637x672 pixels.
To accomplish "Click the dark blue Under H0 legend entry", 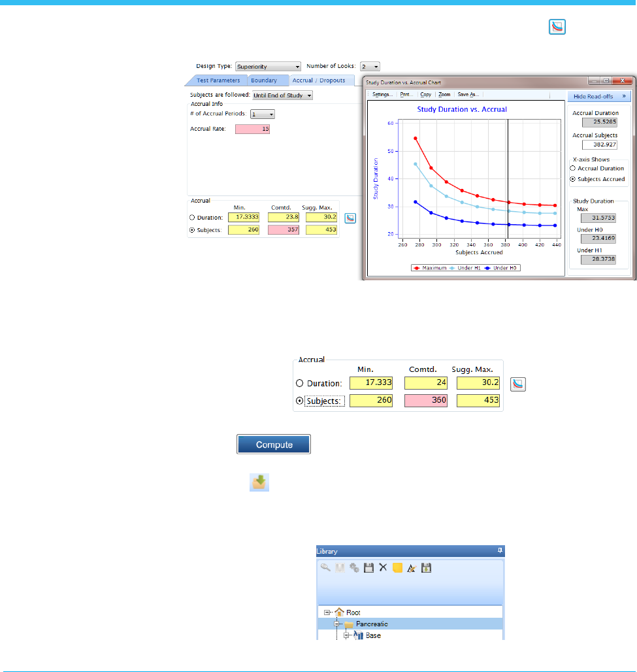I will tap(500, 268).
